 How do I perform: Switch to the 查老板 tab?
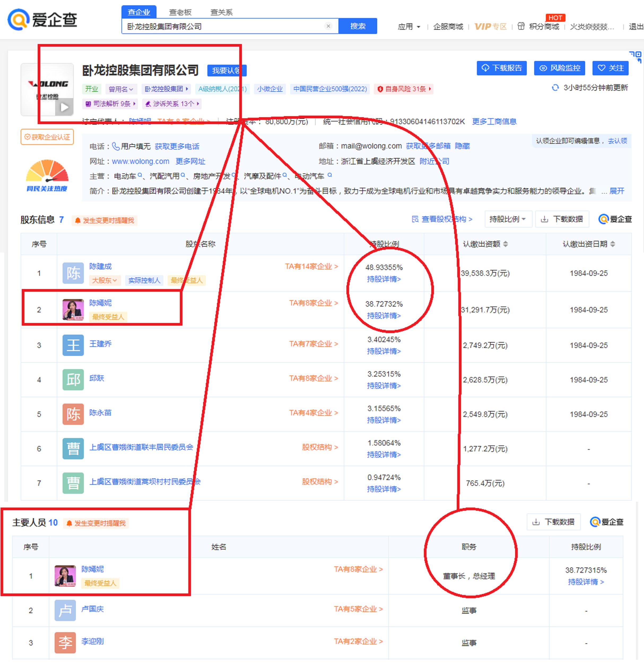(181, 12)
